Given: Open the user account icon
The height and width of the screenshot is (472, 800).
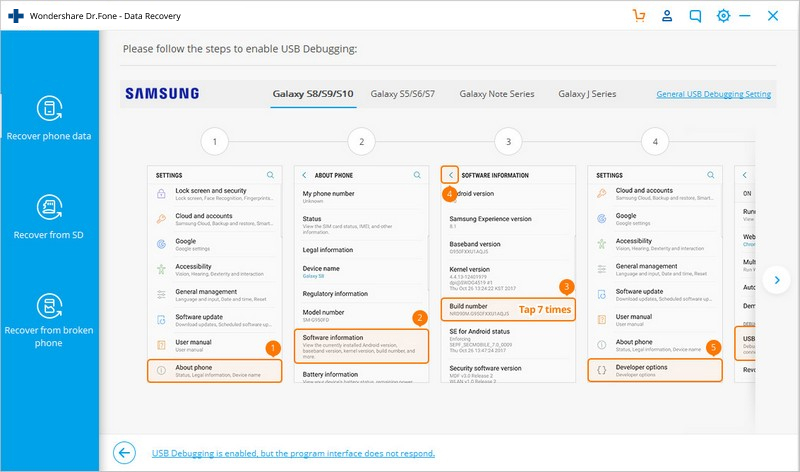Looking at the screenshot, I should 667,16.
